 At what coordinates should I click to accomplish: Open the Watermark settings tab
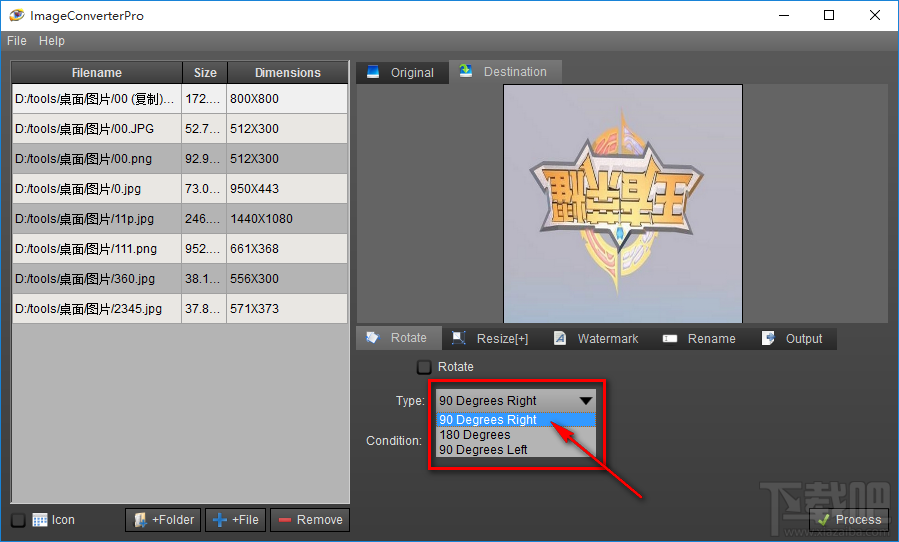597,338
